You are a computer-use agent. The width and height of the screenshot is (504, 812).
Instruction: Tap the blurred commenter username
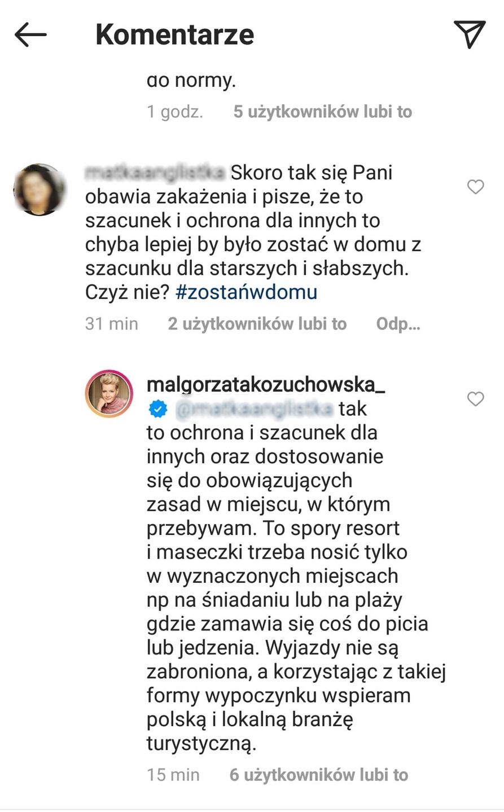[x=155, y=173]
